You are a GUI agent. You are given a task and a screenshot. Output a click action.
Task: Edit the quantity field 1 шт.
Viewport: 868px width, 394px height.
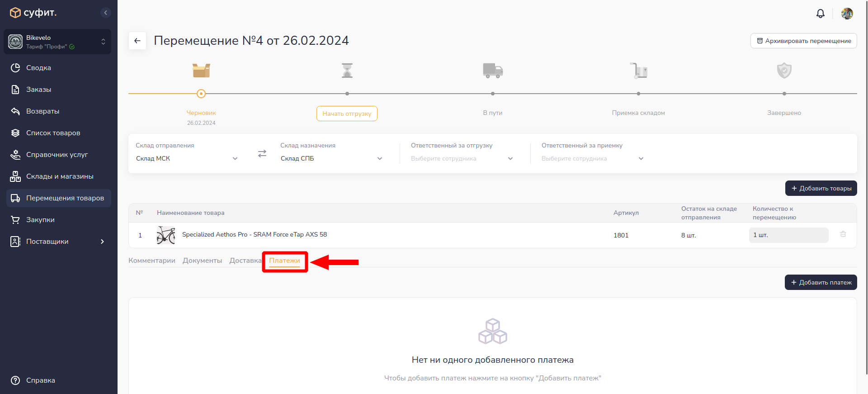[x=789, y=235]
